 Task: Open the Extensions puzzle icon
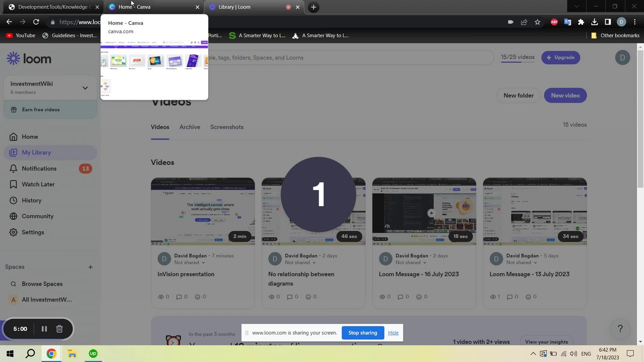tap(581, 22)
